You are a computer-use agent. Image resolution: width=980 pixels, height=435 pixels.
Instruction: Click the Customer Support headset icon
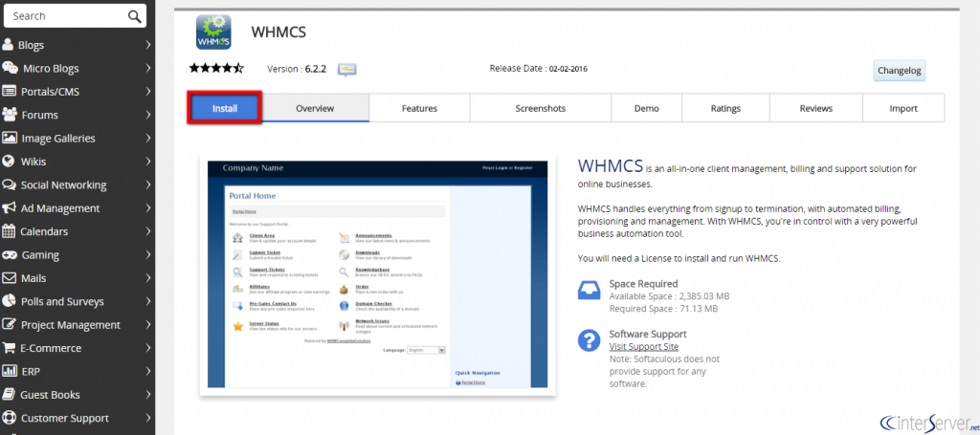(9, 418)
